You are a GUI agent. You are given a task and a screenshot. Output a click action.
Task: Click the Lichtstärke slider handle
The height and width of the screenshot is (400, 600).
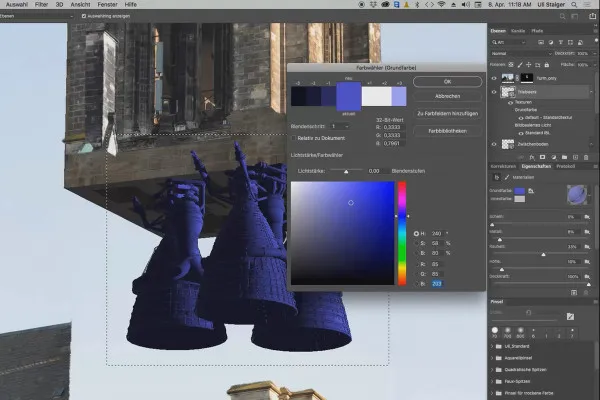tap(346, 171)
